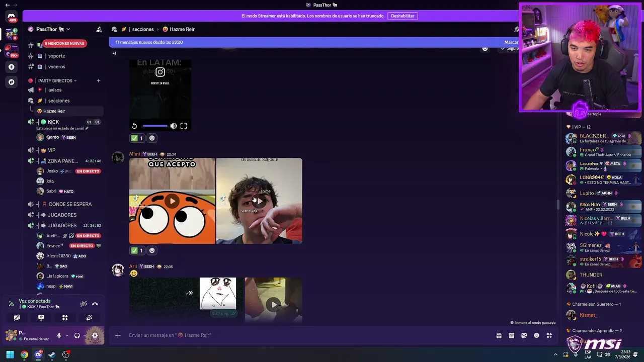
Task: Play the video in Arii's message
Action: pos(274,304)
